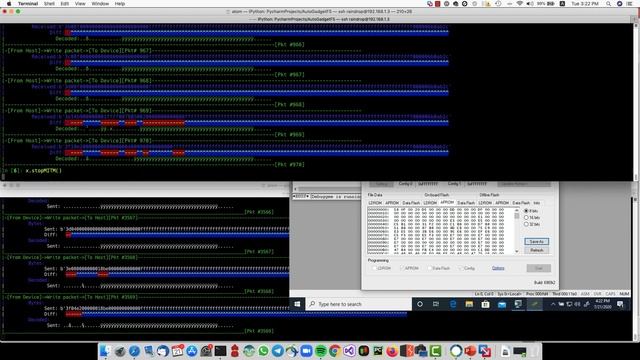Open Camtasia in the Dock
640x360 pixels.
click(x=435, y=351)
